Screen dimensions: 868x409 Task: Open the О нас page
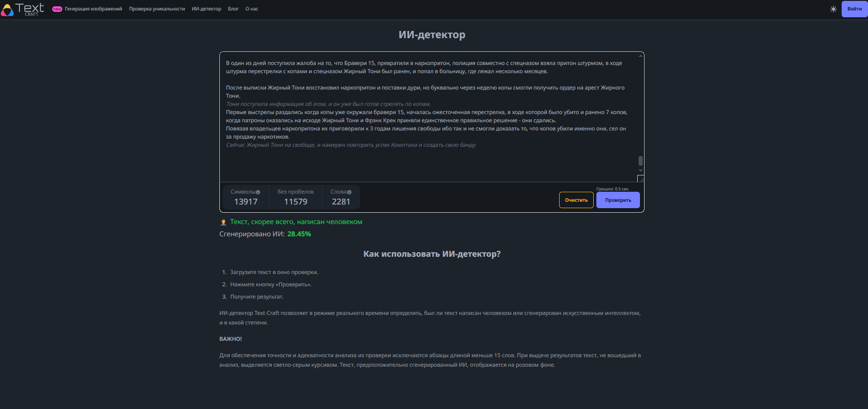[x=252, y=9]
